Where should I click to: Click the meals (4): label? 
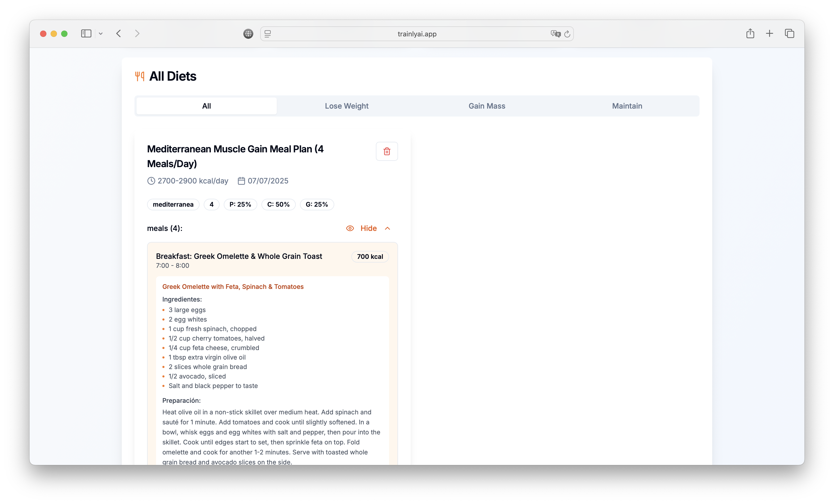[x=164, y=229]
